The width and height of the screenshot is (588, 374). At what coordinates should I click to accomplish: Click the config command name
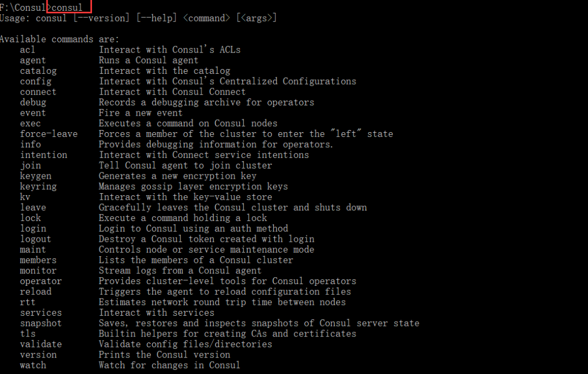(x=36, y=81)
